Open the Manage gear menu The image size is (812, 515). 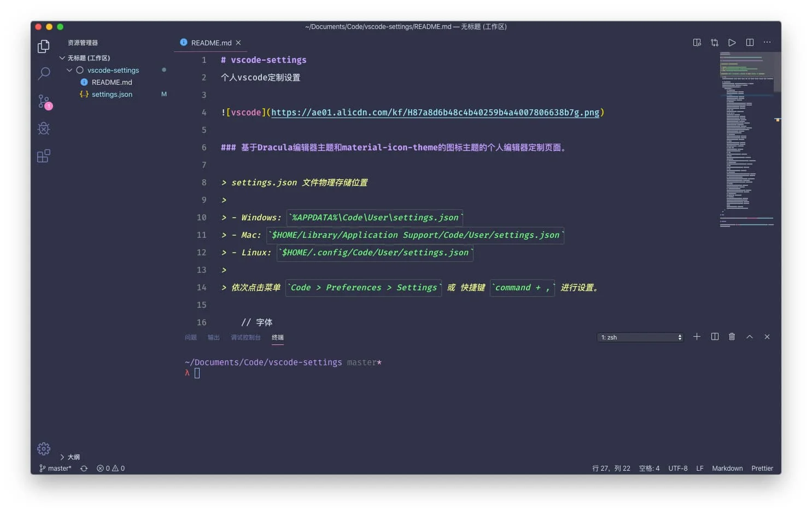44,449
